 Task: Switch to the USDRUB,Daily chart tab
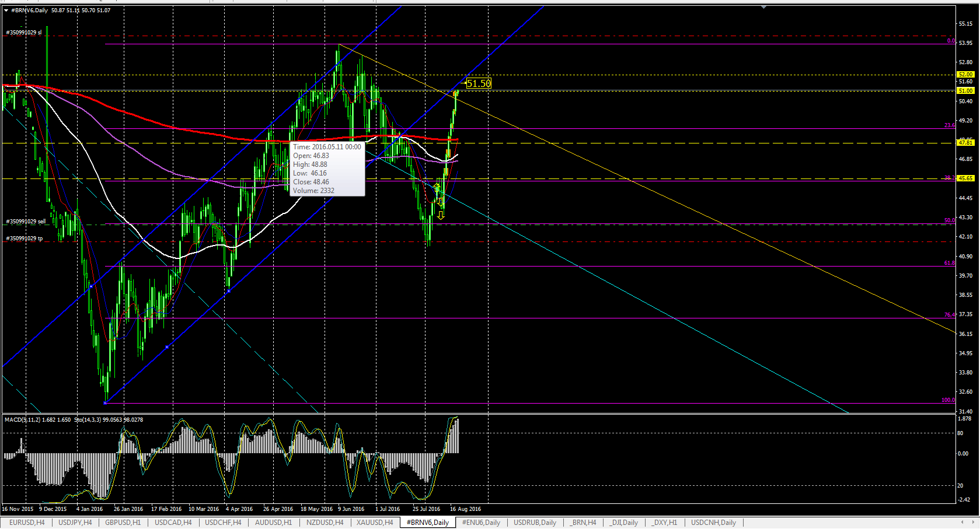tap(535, 523)
